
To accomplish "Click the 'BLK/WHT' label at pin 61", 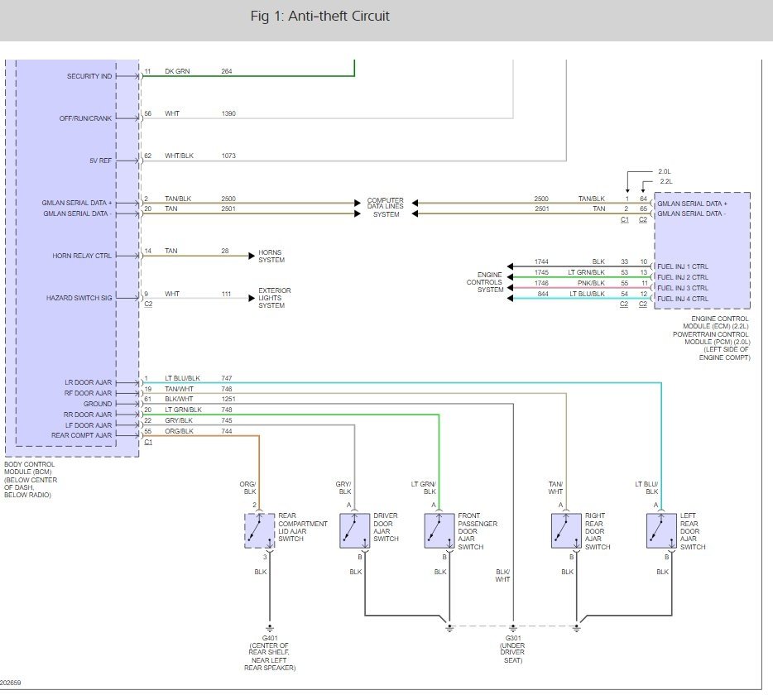I will coord(179,399).
